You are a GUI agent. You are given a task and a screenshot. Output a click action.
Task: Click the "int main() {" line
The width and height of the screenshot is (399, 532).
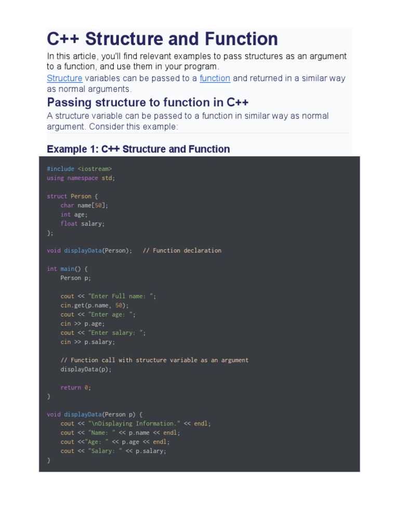[x=68, y=269]
